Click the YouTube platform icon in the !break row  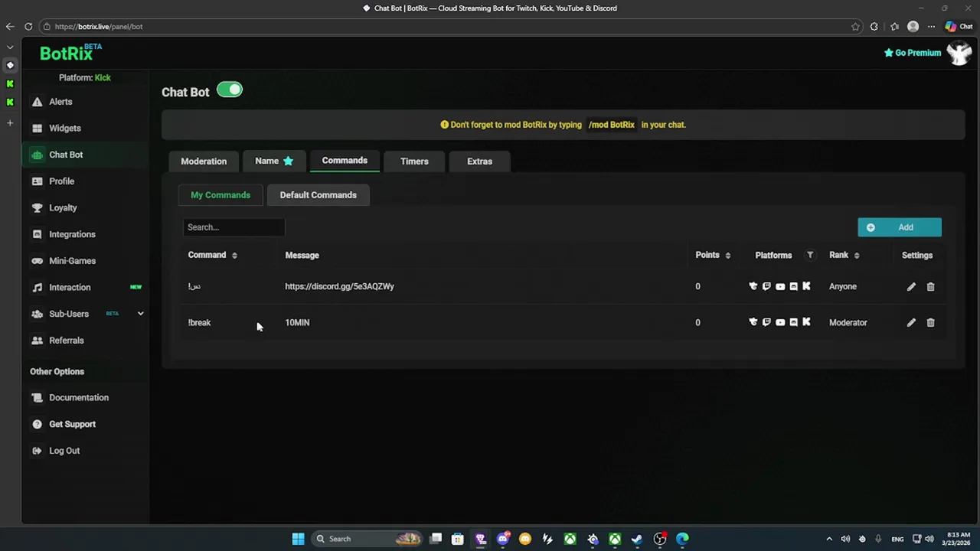780,322
